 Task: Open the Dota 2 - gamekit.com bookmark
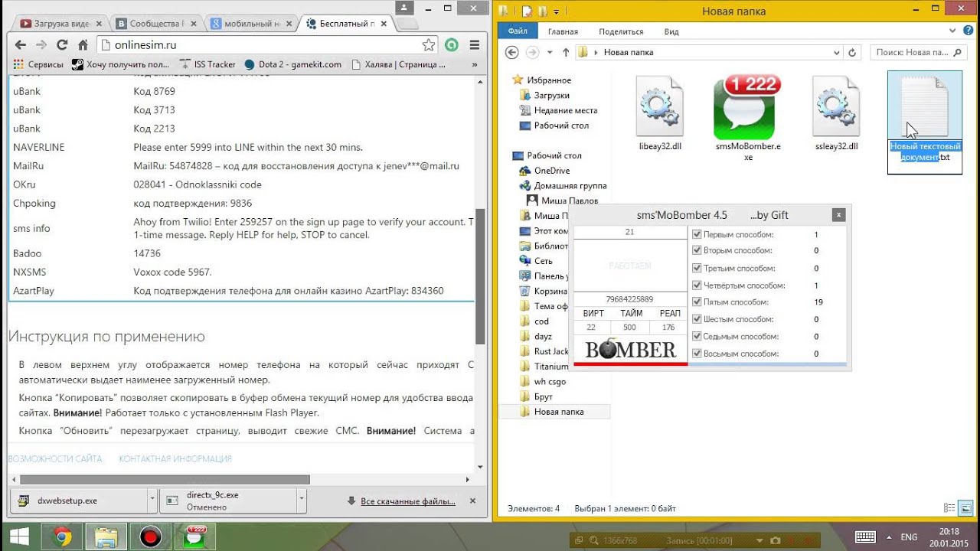pos(293,64)
